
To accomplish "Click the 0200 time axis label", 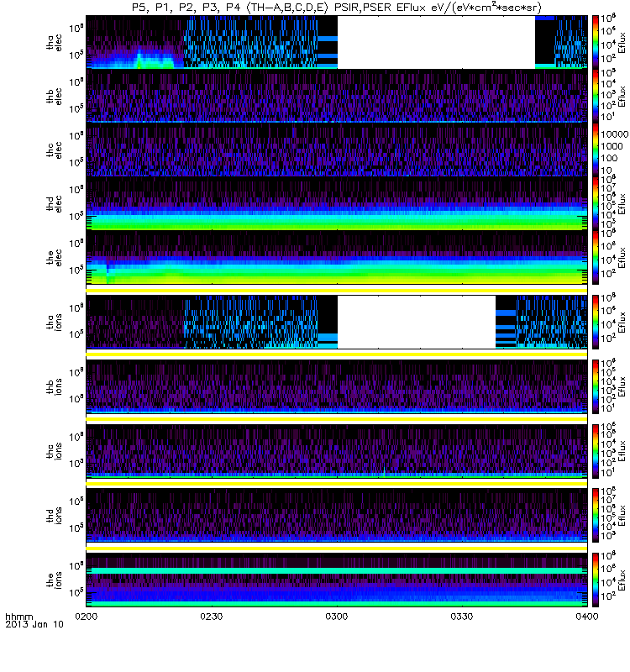I will tap(87, 617).
